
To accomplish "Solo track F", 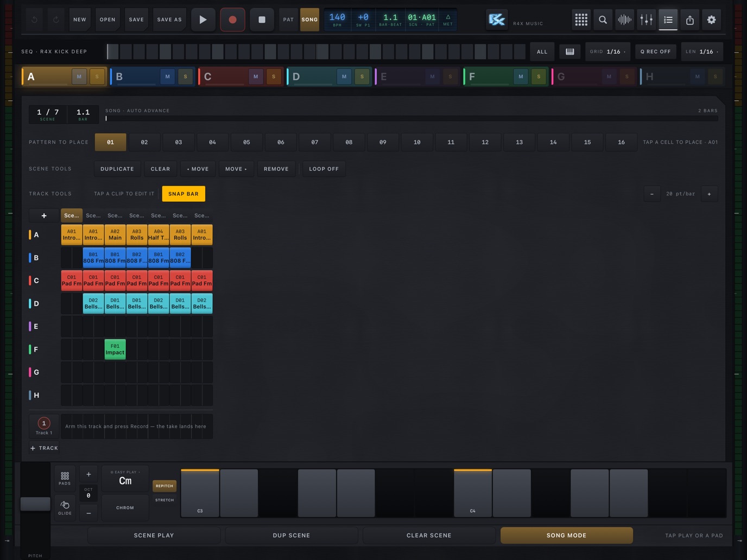I will tap(539, 77).
